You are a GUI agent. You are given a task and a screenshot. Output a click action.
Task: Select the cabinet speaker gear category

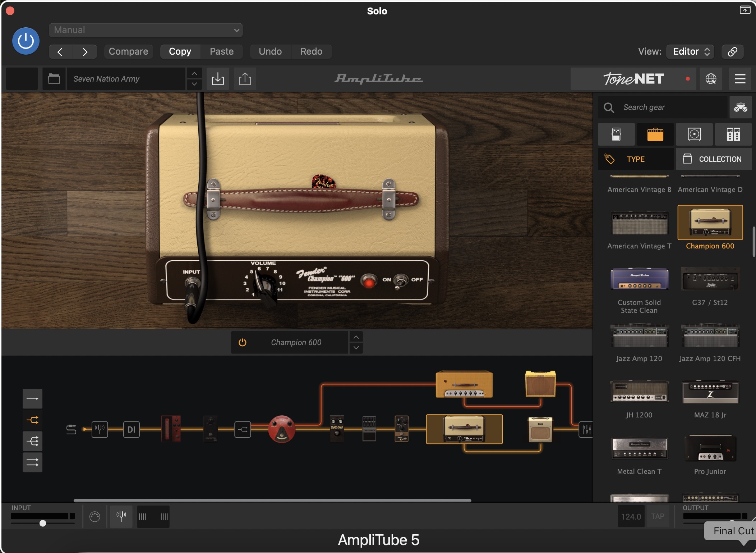click(694, 134)
